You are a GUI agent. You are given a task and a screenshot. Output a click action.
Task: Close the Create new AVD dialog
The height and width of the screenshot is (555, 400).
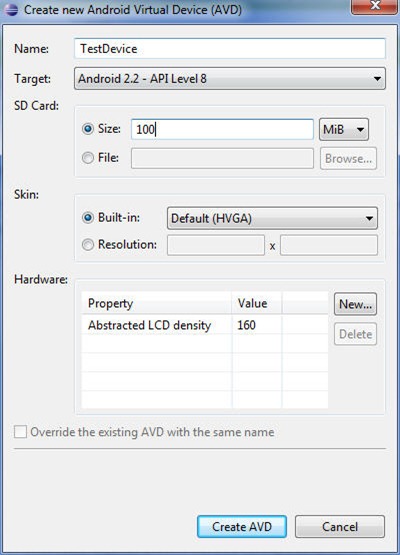pyautogui.click(x=374, y=6)
